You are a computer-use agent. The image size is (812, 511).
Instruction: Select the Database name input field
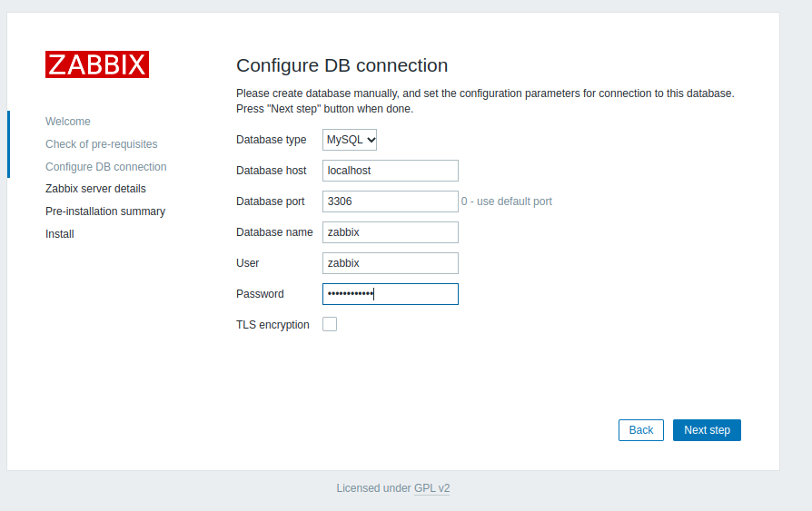[x=391, y=232]
